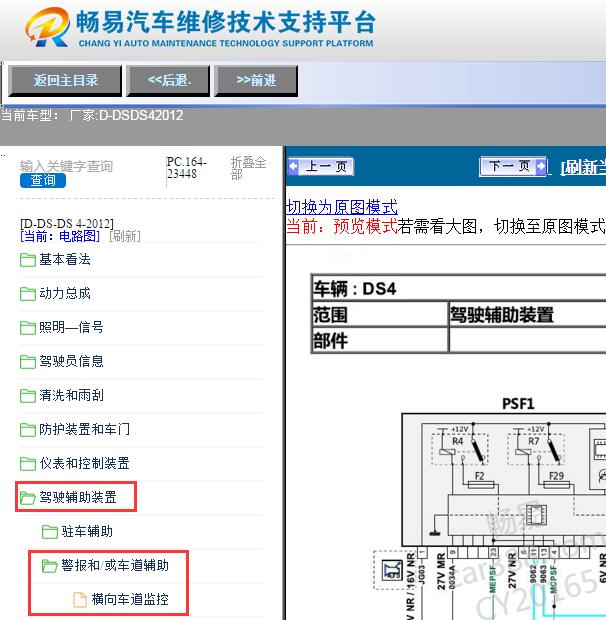Image resolution: width=606 pixels, height=620 pixels.
Task: Expand the 清洗和雨刮 tree item
Action: (x=71, y=395)
